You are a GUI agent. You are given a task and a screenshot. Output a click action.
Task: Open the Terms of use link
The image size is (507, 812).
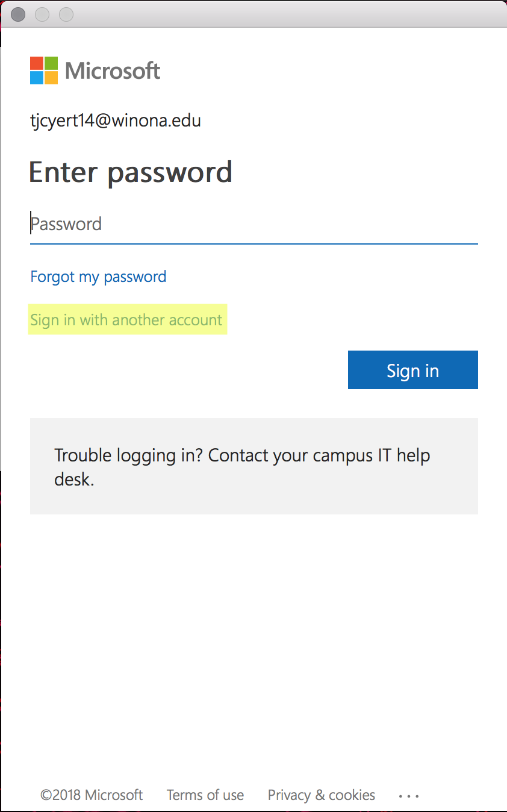(x=205, y=795)
